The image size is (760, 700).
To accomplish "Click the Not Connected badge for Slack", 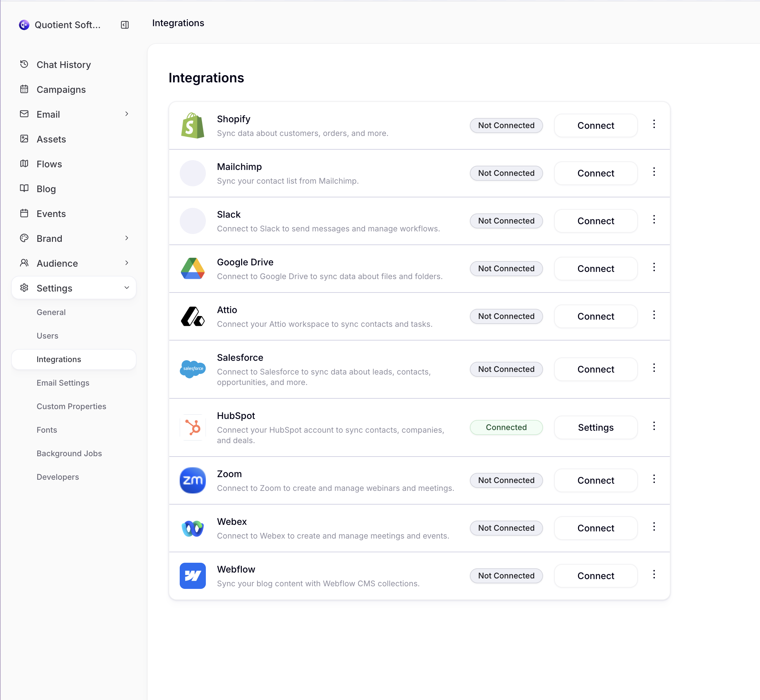I will click(x=506, y=221).
